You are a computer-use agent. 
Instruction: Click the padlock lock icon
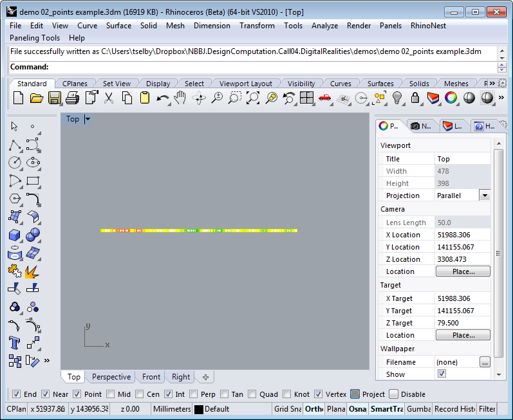tap(415, 98)
